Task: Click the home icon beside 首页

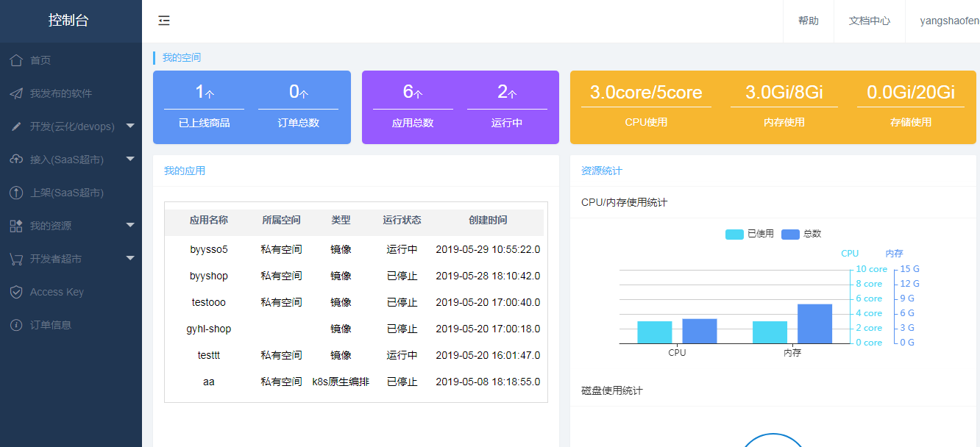Action: [16, 60]
